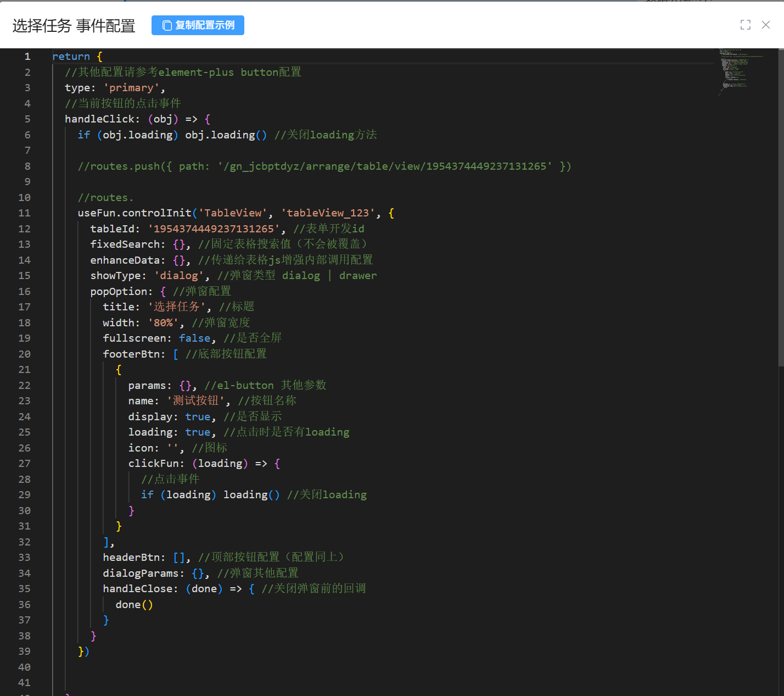Image resolution: width=784 pixels, height=696 pixels.
Task: Click line number 20 in gutter
Action: pyautogui.click(x=24, y=354)
